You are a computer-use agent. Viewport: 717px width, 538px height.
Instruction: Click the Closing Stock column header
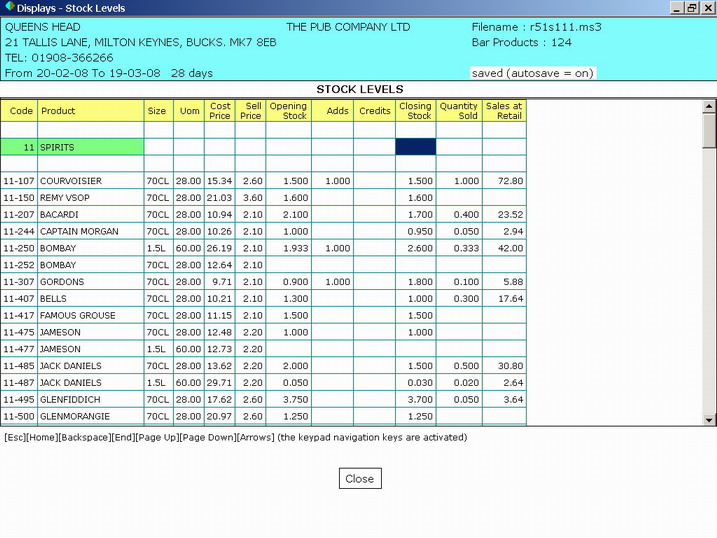point(415,111)
